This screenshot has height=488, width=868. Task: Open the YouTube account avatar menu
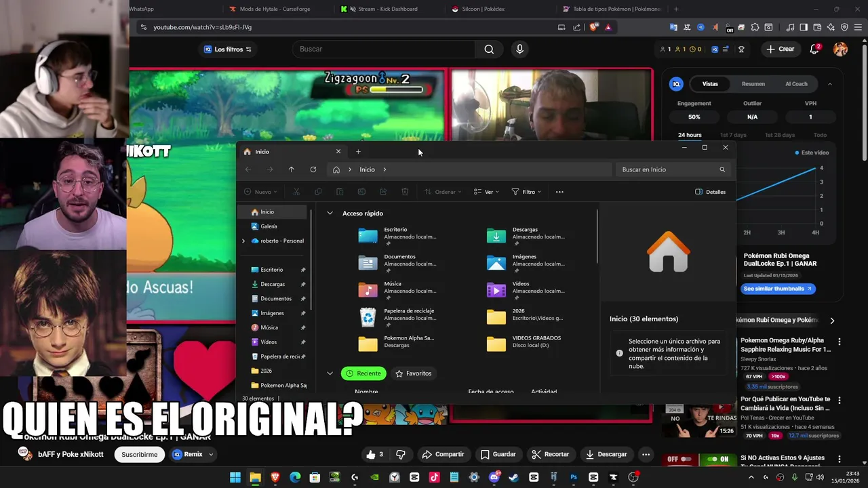(x=840, y=49)
